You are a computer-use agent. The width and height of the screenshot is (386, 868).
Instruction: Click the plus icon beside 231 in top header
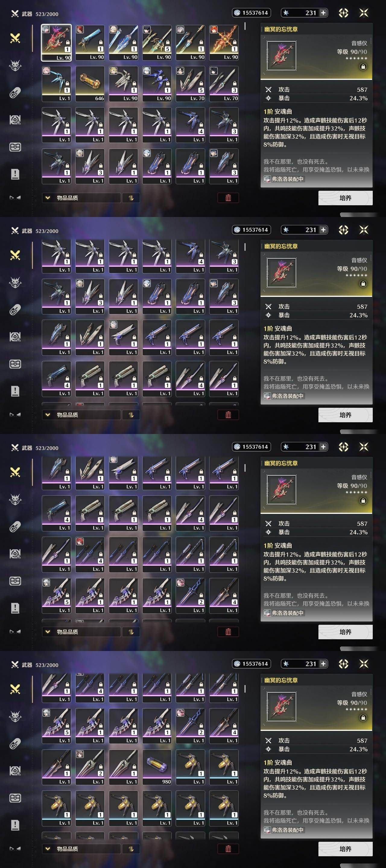coord(323,13)
